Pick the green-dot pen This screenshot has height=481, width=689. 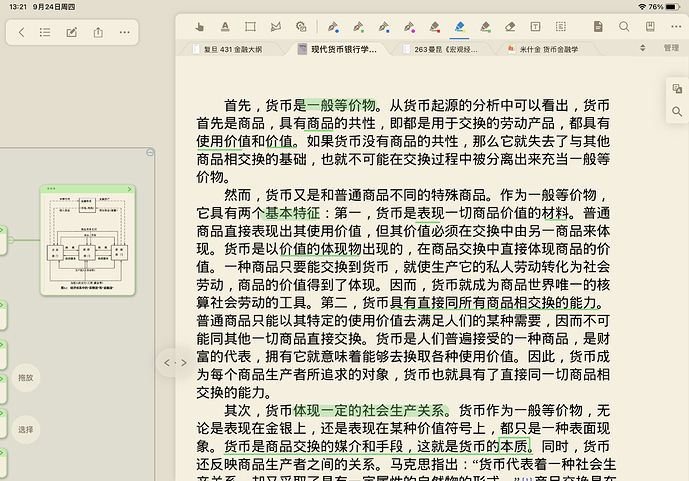tap(358, 27)
